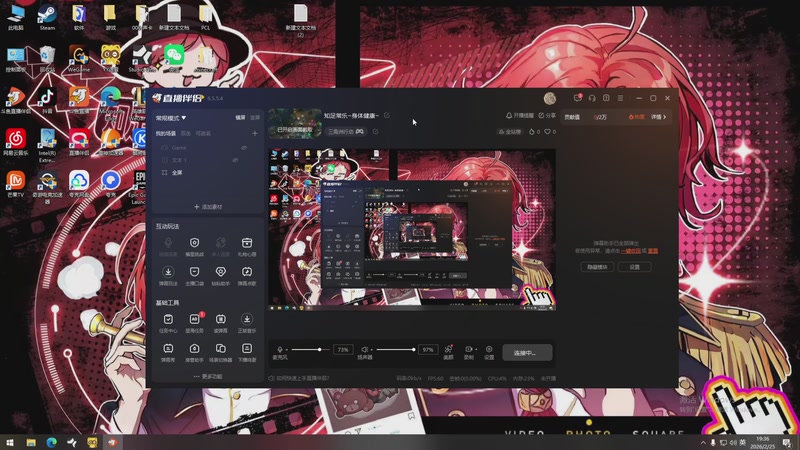Open the 读弹幕 tool
The width and height of the screenshot is (800, 450).
(x=220, y=323)
